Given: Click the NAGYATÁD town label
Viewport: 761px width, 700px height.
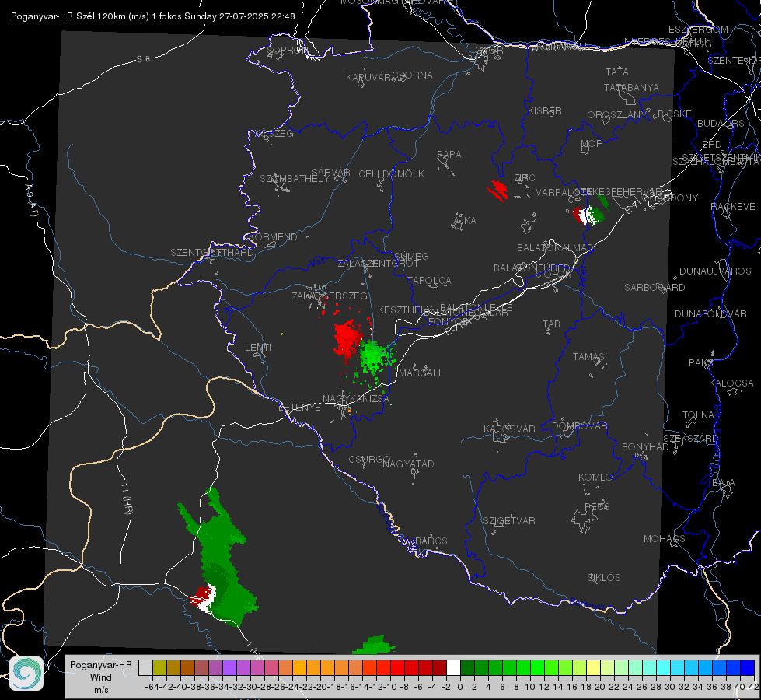Looking at the screenshot, I should pos(408,464).
